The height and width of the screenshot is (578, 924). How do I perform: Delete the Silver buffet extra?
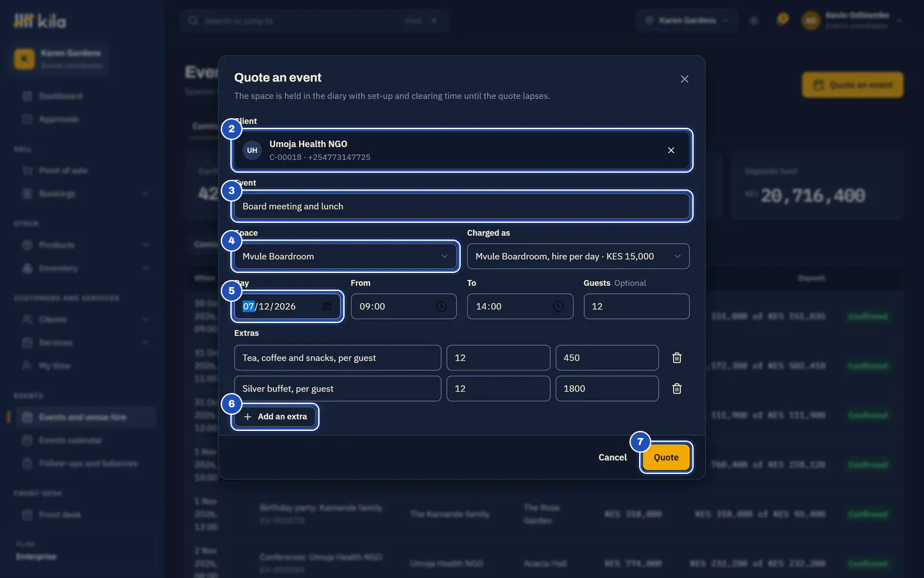(677, 389)
